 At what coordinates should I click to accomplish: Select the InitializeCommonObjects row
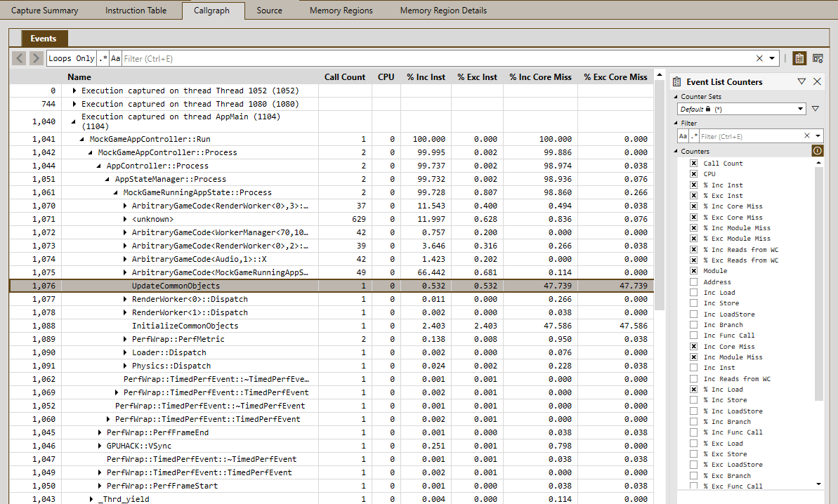point(332,326)
